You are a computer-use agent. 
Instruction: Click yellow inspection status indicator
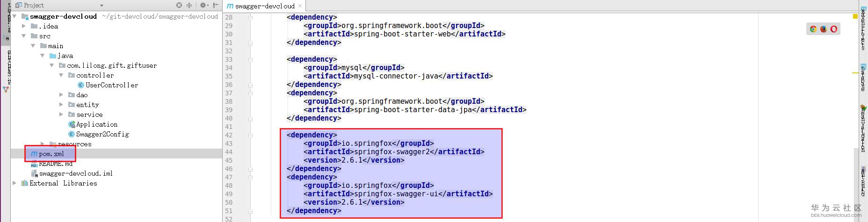[855, 16]
